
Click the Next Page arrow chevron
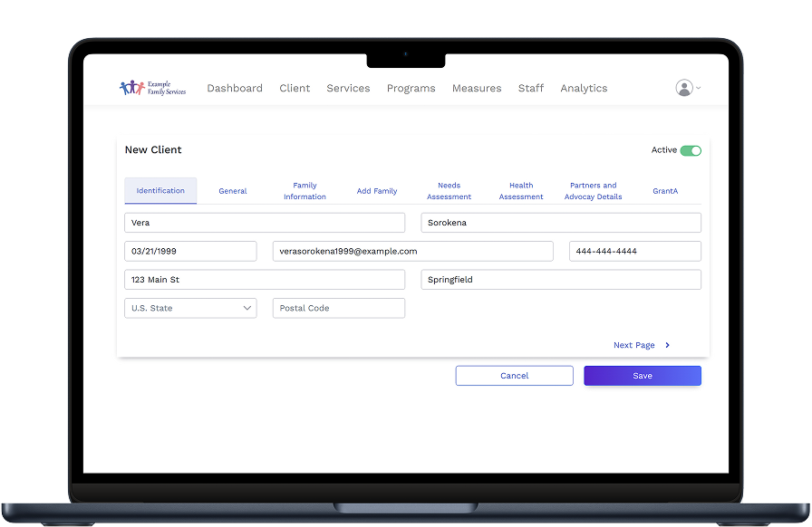click(x=668, y=345)
